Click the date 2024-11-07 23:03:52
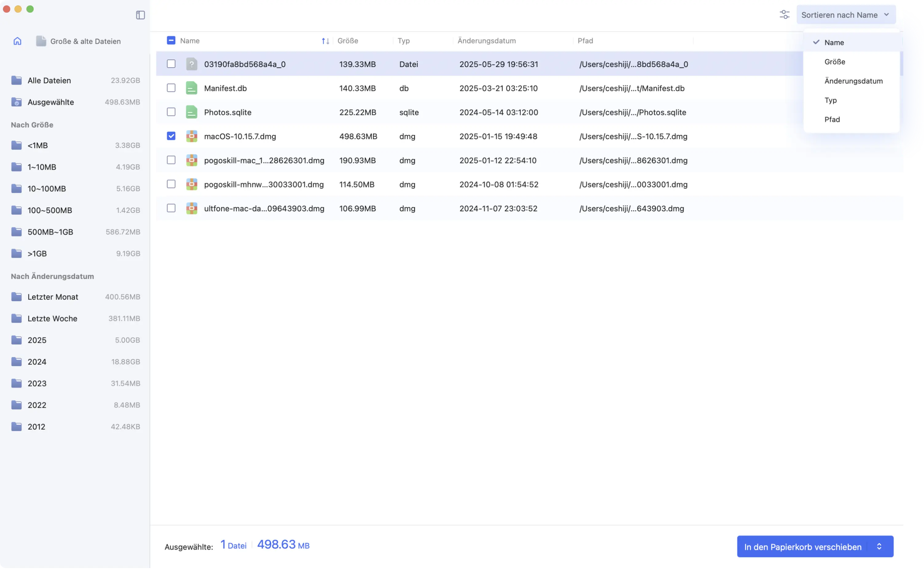Screen dimensions: 924x581 (498, 208)
